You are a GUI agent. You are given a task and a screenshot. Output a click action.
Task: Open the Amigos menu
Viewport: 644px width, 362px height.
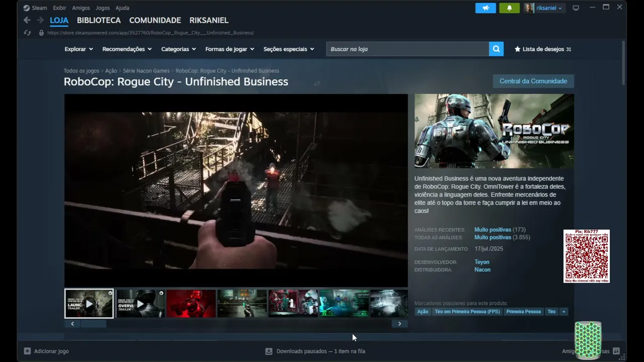pos(81,8)
